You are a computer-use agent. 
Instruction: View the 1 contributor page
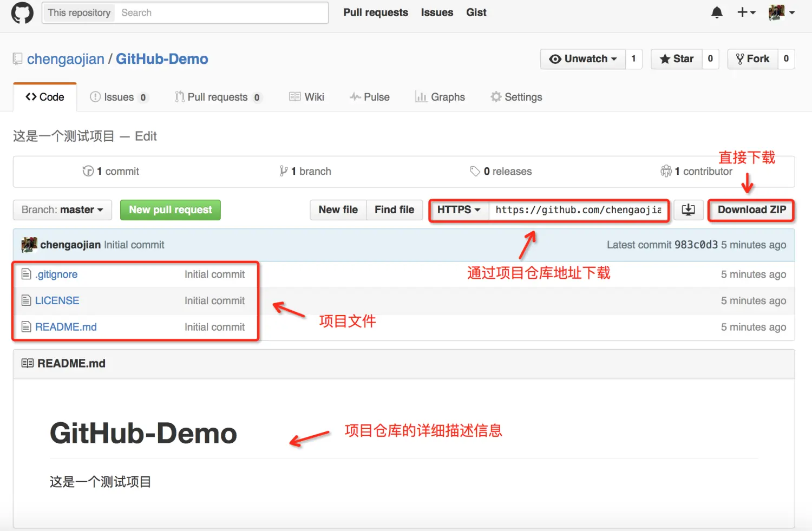click(696, 171)
